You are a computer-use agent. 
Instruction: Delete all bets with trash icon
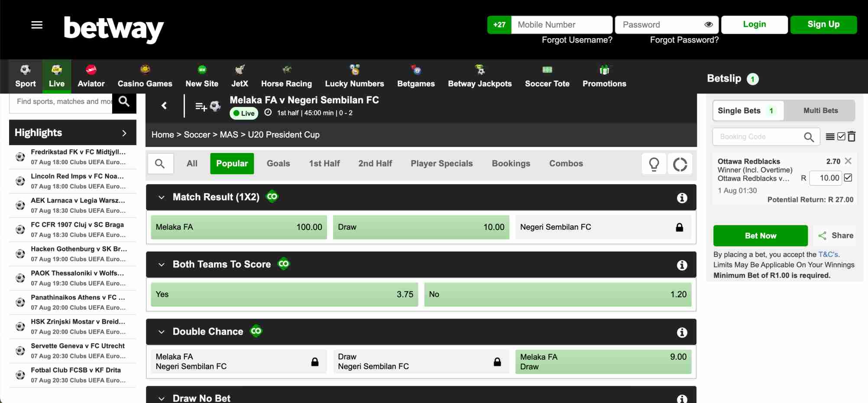[x=852, y=136]
